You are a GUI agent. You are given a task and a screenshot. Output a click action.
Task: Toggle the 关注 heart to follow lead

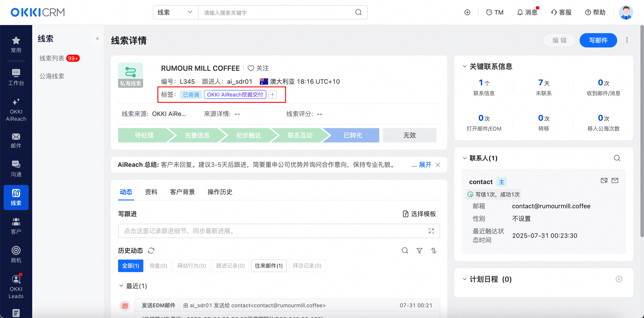[x=251, y=68]
